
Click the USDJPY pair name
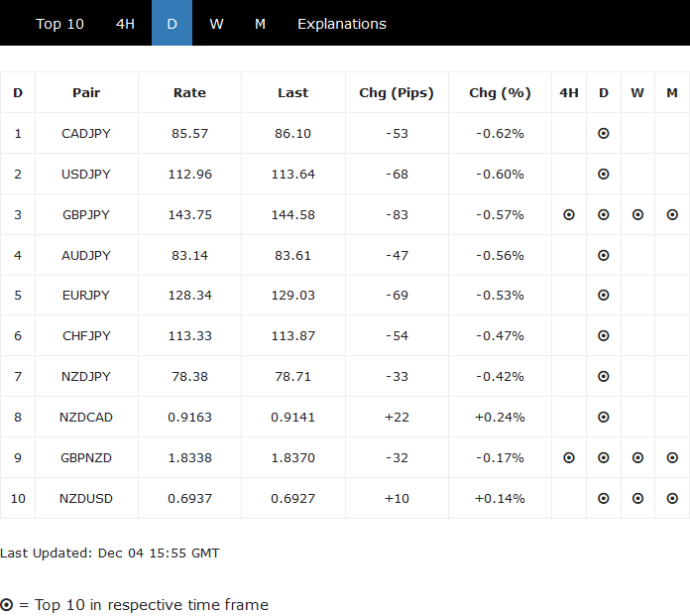(x=86, y=175)
